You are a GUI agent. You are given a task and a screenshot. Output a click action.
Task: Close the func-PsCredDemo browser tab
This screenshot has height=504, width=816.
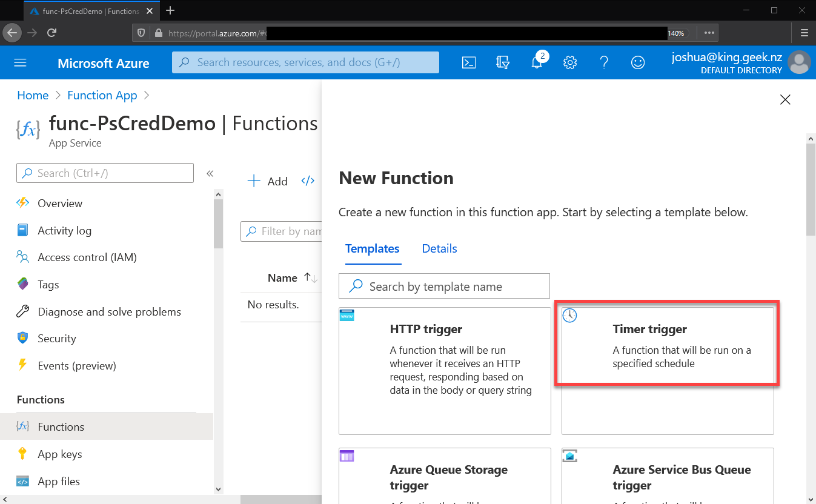(149, 11)
